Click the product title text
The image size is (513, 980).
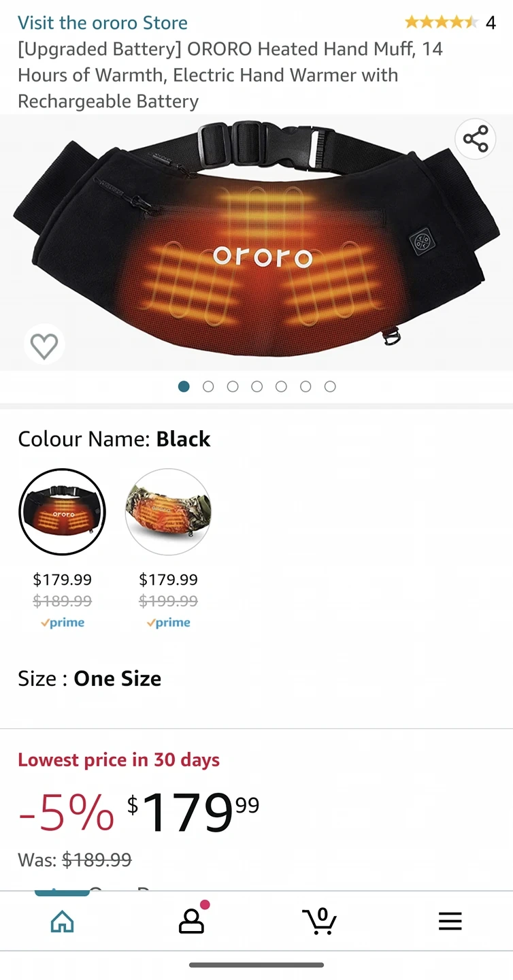click(231, 75)
